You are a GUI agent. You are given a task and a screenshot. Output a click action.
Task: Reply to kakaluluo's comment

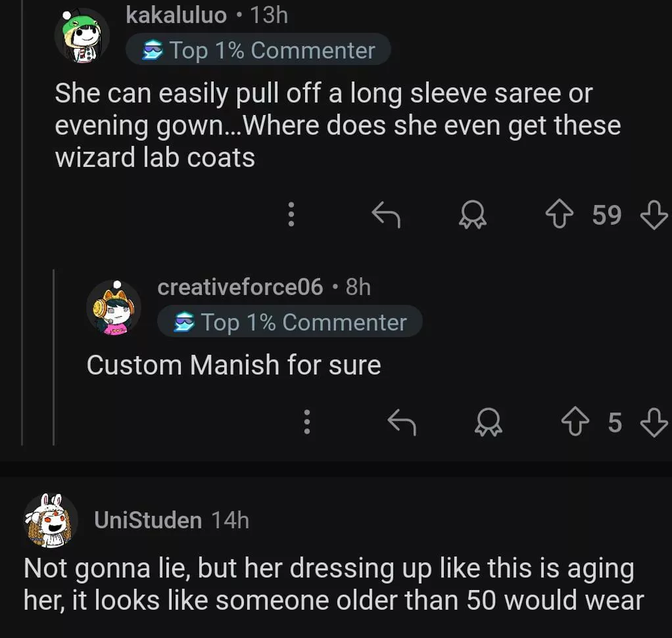[x=386, y=214]
